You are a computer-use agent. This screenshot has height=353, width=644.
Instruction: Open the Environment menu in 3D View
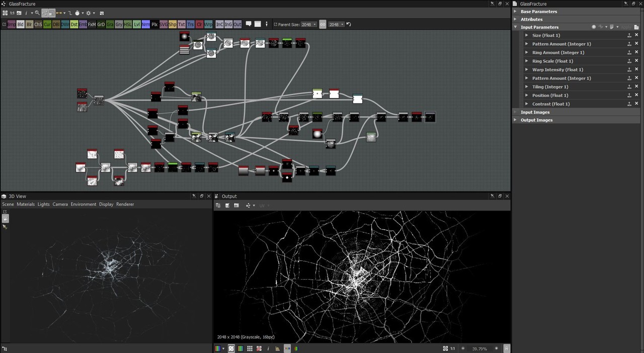84,204
